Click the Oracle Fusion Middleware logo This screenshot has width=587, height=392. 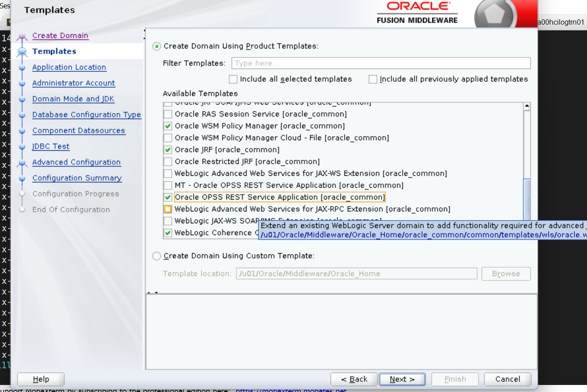coord(417,12)
